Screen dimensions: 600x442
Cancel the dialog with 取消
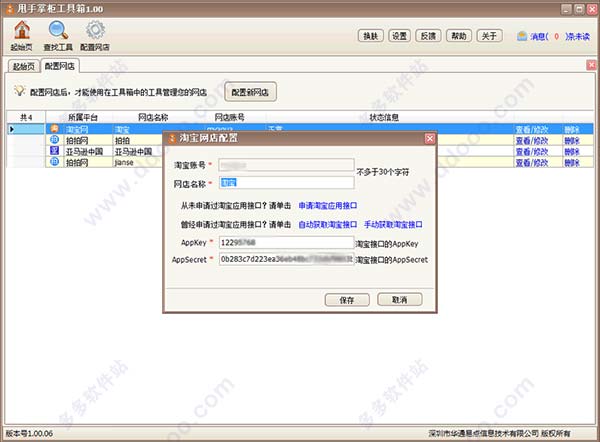(399, 300)
